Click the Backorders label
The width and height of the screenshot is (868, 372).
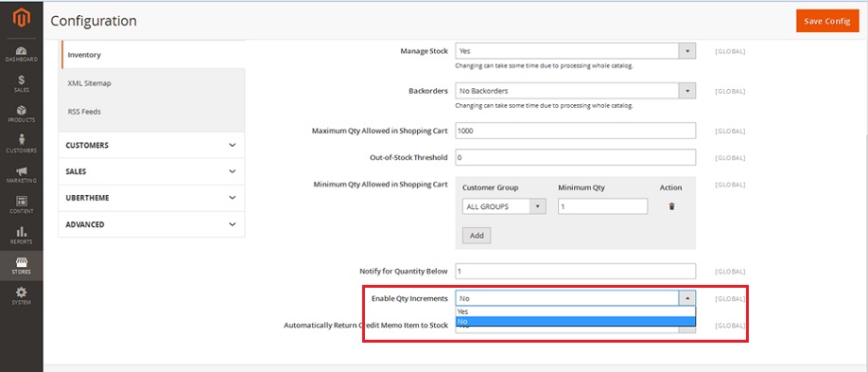(x=428, y=91)
